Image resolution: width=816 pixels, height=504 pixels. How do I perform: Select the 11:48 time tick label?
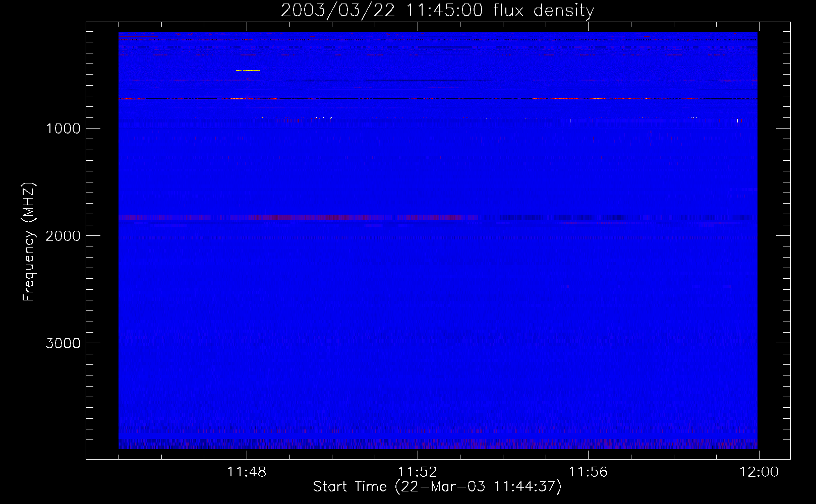[247, 472]
